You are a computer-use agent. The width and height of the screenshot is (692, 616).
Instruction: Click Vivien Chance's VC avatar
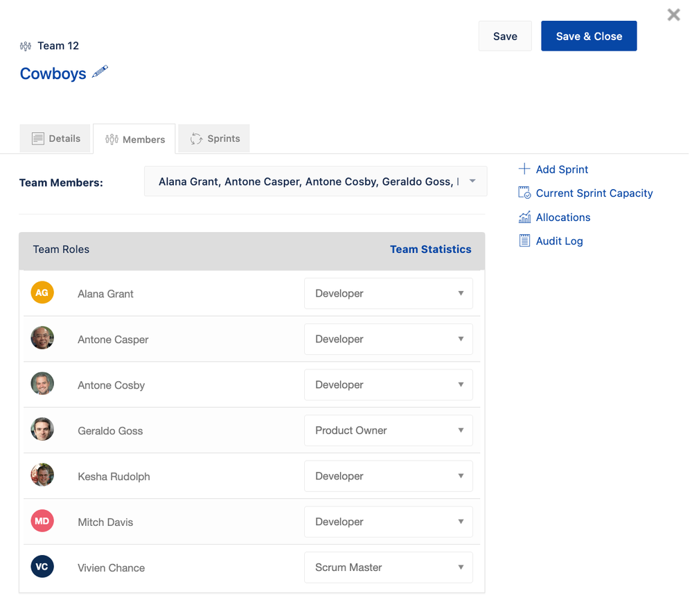42,567
